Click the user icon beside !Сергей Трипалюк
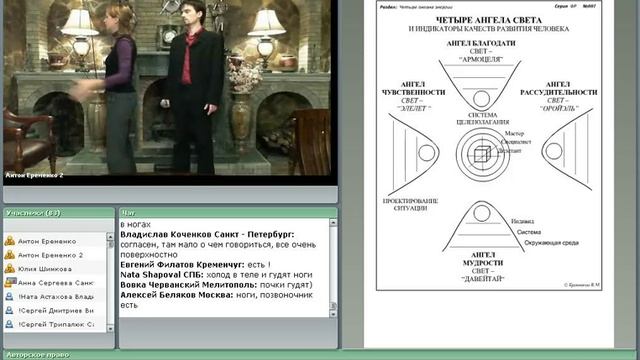 click(9, 324)
